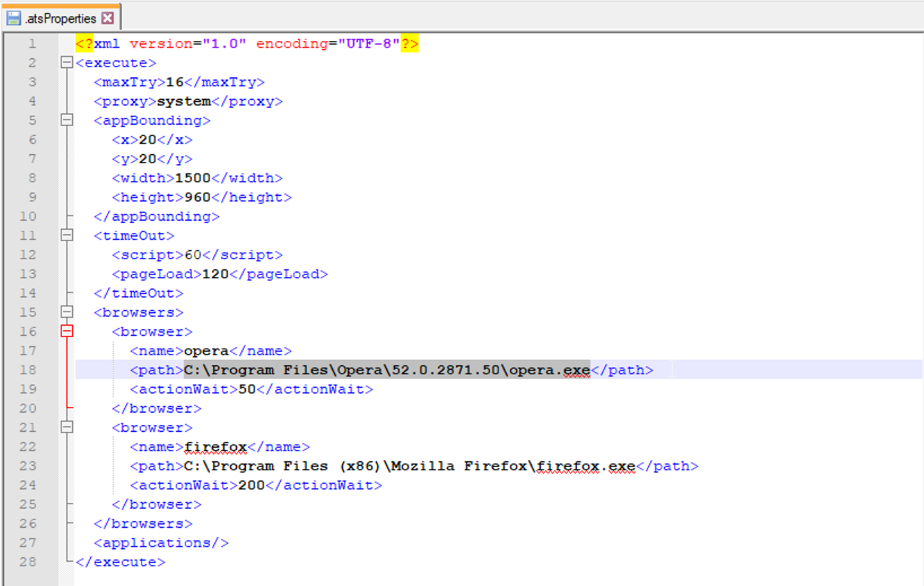Collapse the execute element fold marker
The height and width of the screenshot is (586, 924).
67,63
